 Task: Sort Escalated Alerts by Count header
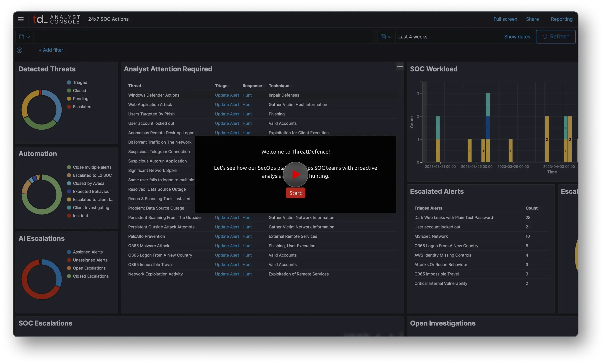pyautogui.click(x=531, y=208)
